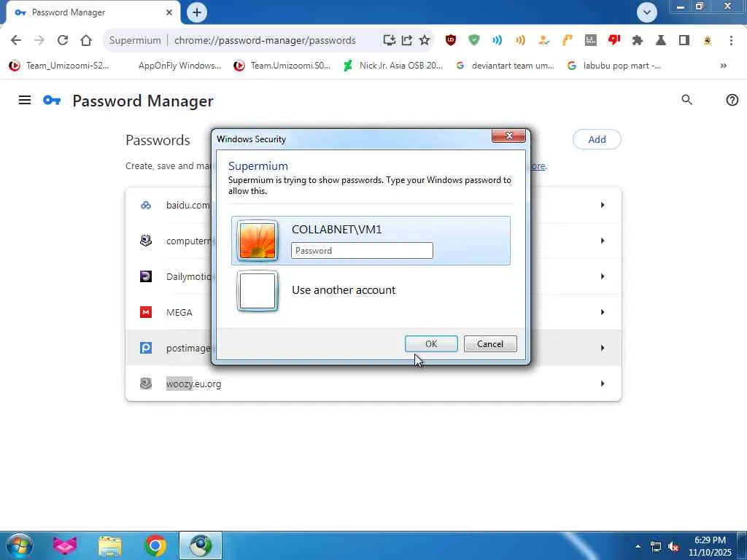This screenshot has width=747, height=560.
Task: Open the File Explorer taskbar icon
Action: (110, 545)
